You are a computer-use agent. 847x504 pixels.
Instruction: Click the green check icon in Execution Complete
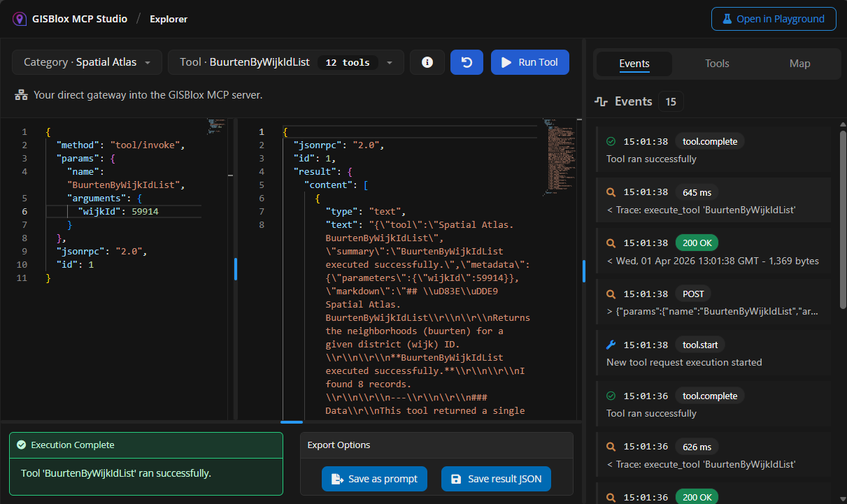pyautogui.click(x=21, y=445)
